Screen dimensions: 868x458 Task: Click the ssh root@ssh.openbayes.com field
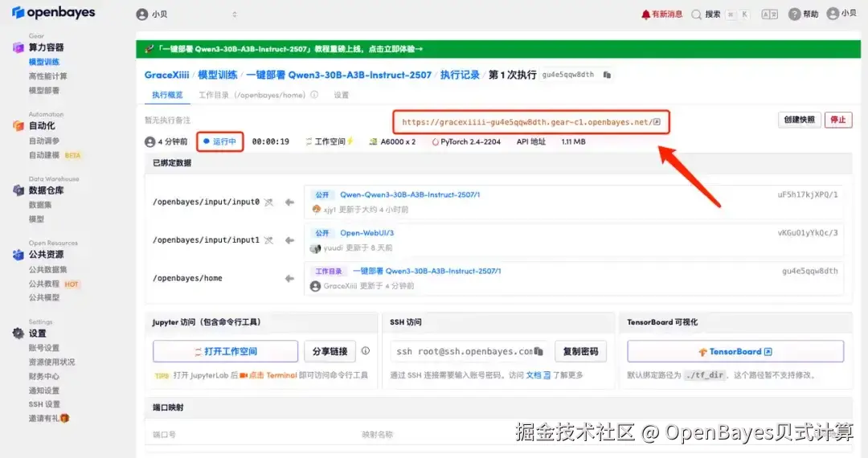pos(470,351)
